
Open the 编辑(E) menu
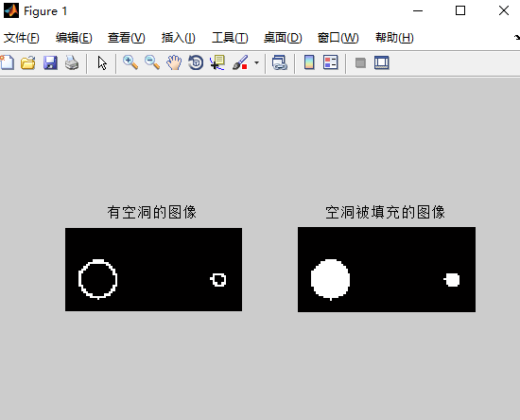74,38
